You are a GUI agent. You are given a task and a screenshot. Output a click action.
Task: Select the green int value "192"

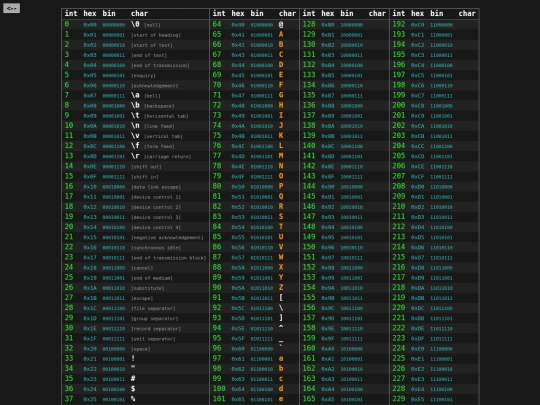[x=399, y=24]
